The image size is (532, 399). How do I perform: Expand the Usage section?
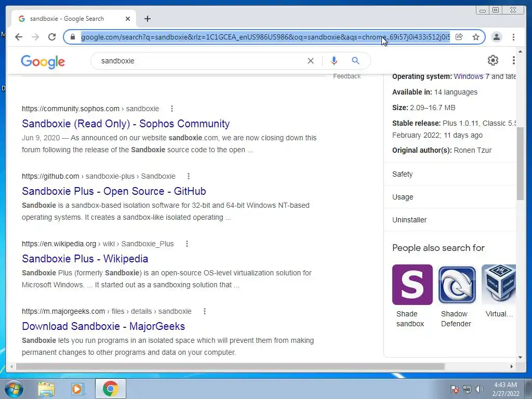449,197
